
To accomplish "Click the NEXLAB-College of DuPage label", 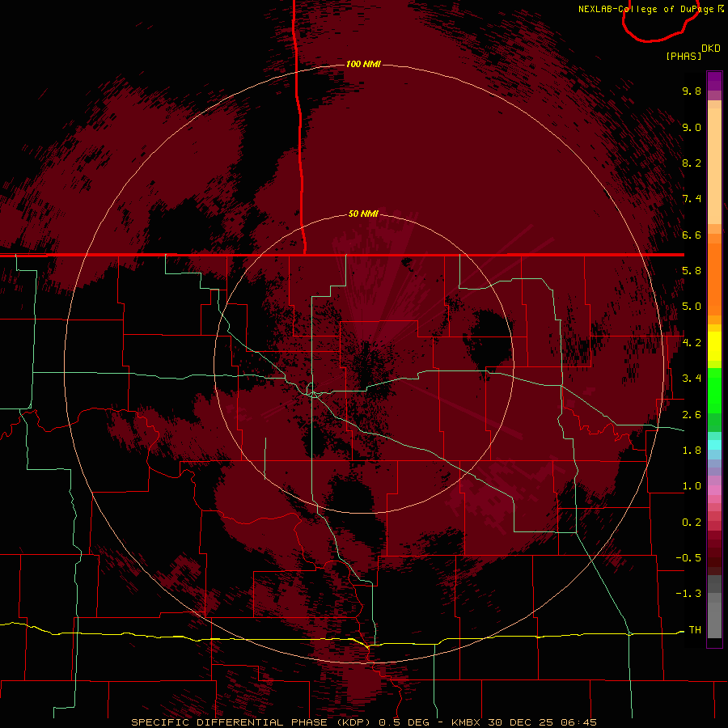I will (650, 9).
